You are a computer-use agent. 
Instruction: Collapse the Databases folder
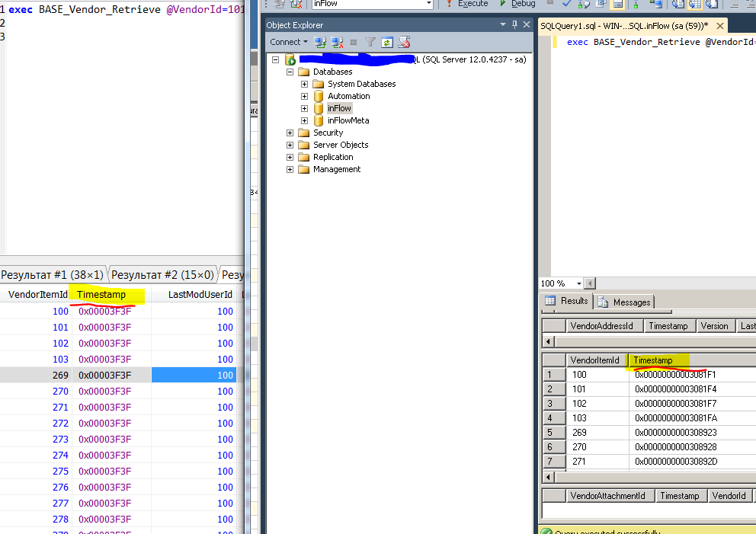coord(290,71)
